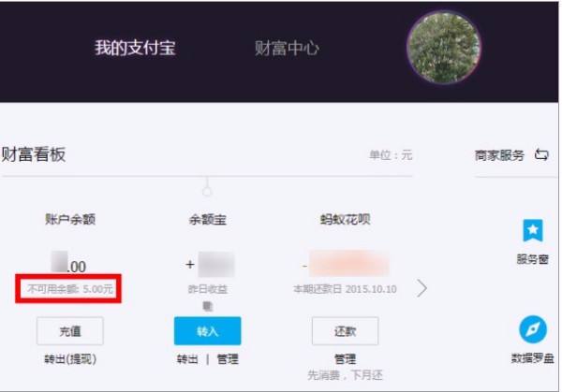562x392 pixels.
Task: Click the 不可用余额: 5.00元 text
Action: point(70,288)
